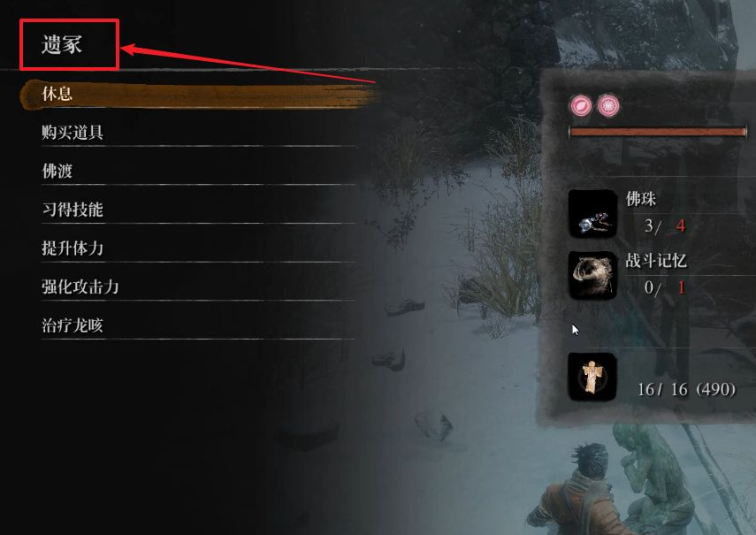Choose the 强化攻击力 option

(x=199, y=287)
